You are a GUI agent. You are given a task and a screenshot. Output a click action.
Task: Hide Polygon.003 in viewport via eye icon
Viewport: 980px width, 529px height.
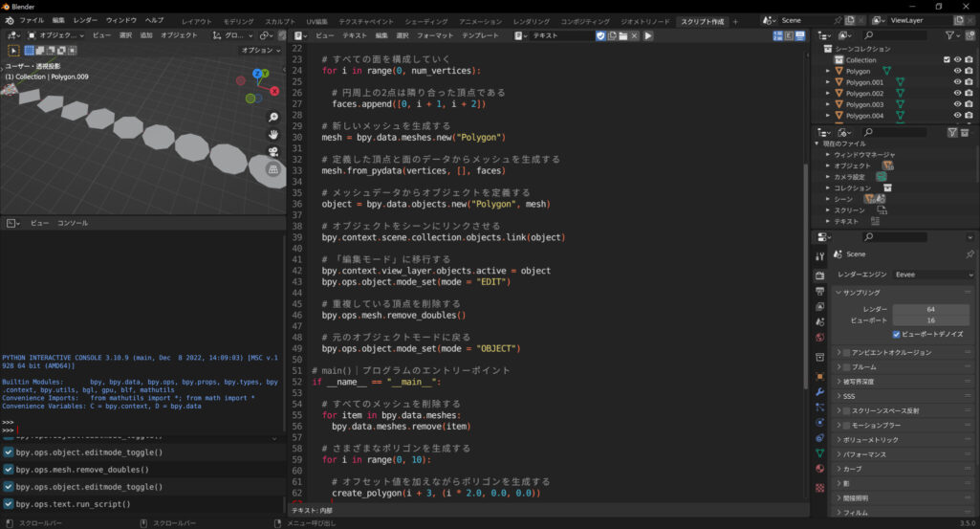coord(957,104)
